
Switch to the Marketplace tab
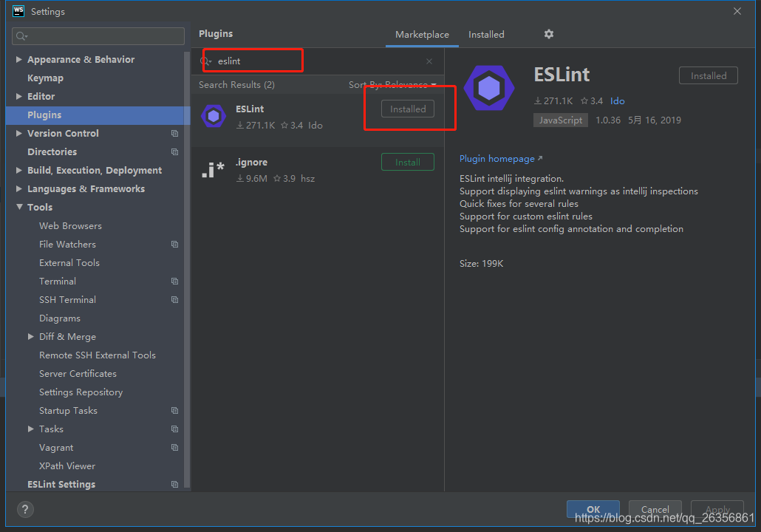[422, 34]
